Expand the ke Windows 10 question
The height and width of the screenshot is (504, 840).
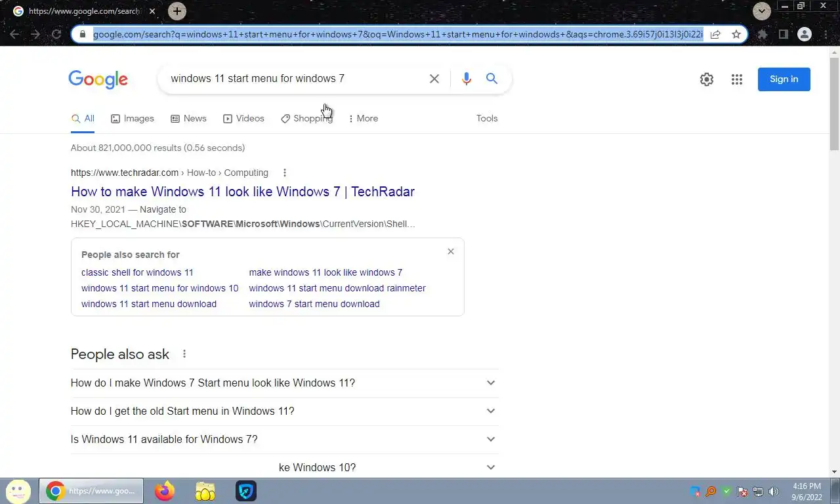pyautogui.click(x=284, y=467)
